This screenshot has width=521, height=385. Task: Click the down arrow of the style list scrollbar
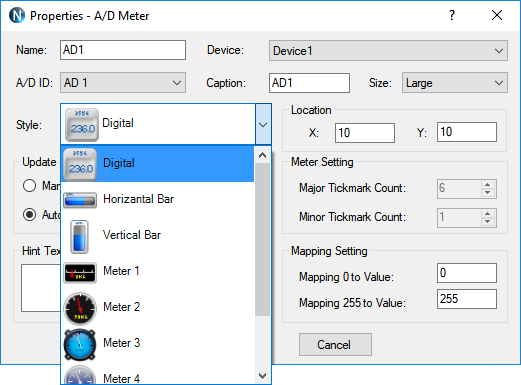coord(263,376)
